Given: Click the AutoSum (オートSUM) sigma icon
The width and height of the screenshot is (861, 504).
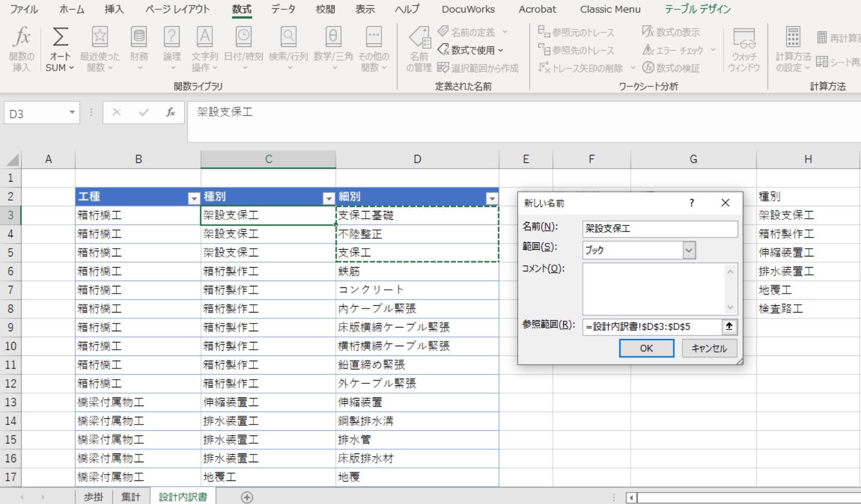Looking at the screenshot, I should pos(60,38).
